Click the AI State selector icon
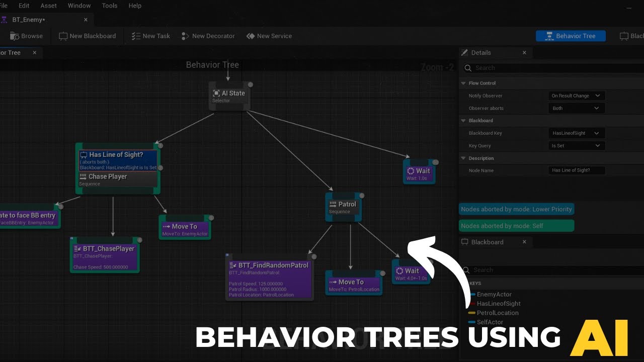The image size is (644, 362). 216,94
